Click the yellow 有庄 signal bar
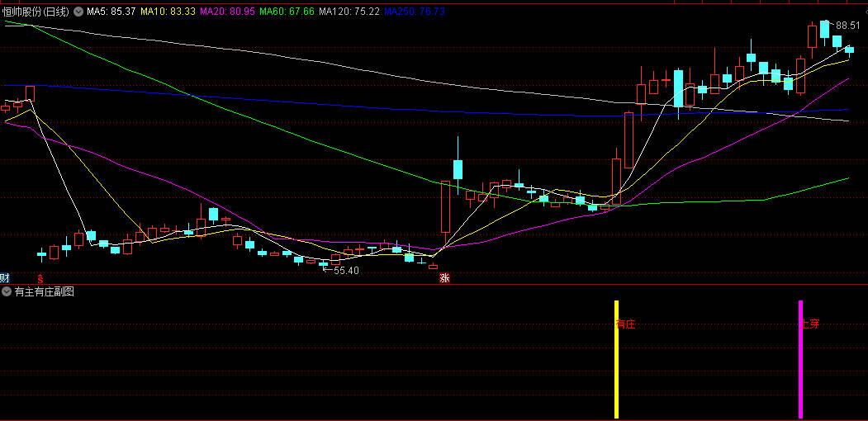The image size is (868, 421). (x=616, y=359)
